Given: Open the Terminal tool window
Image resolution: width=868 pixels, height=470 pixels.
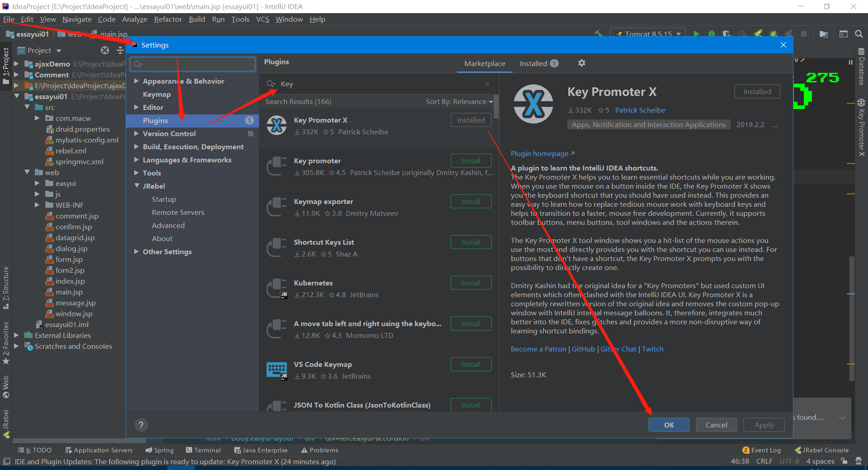Looking at the screenshot, I should pos(203,450).
